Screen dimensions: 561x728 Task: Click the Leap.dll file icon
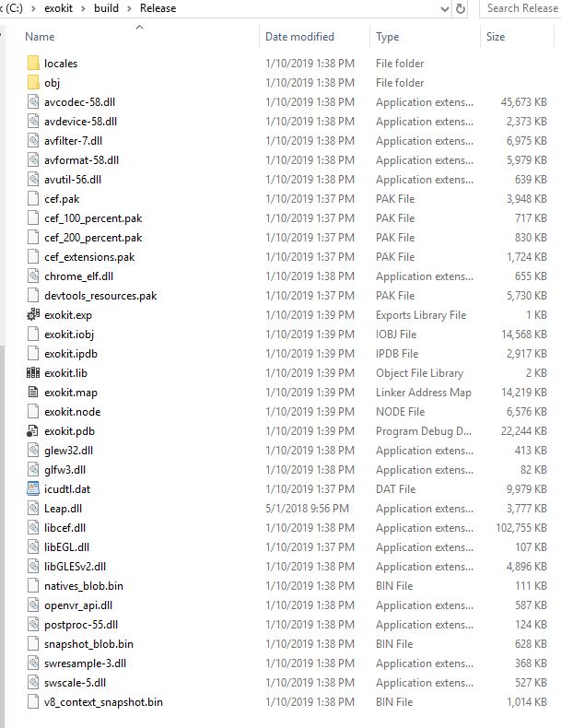pos(33,509)
